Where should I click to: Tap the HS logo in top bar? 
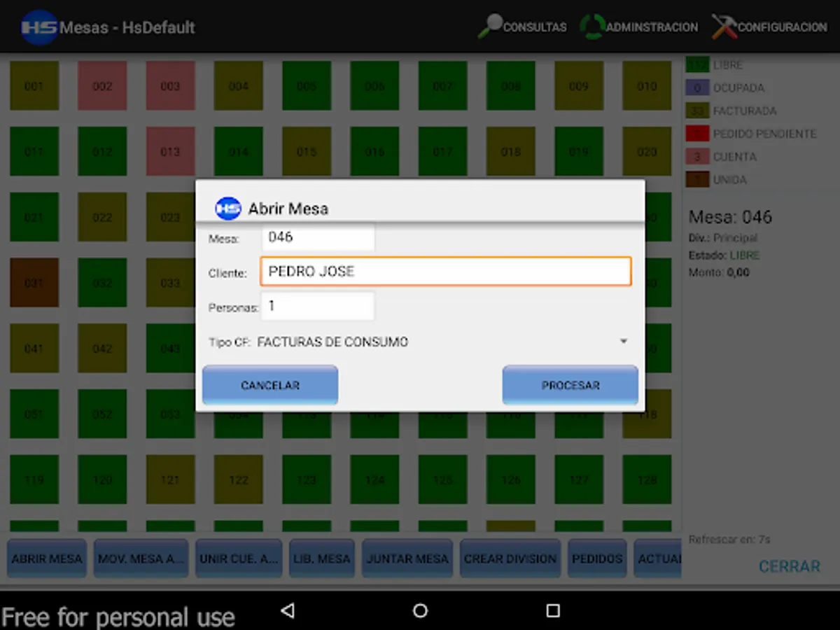click(39, 27)
